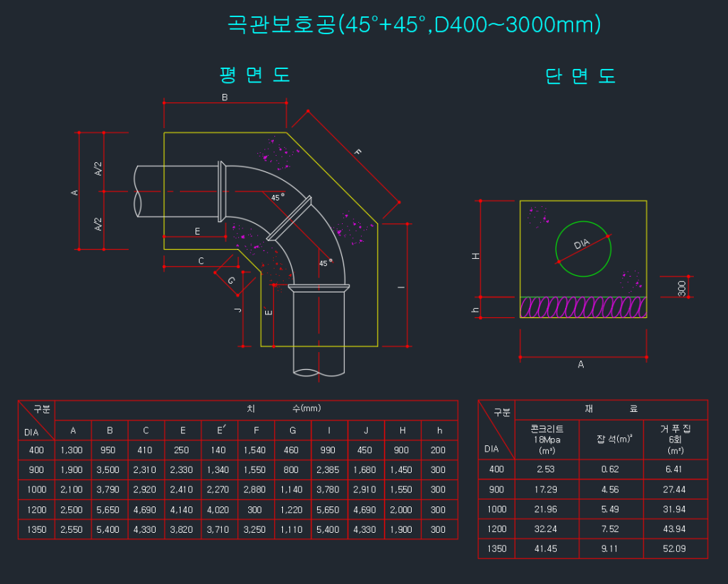This screenshot has width=728, height=584.
Task: Select the 3,250 value in F column
Action: click(x=256, y=530)
